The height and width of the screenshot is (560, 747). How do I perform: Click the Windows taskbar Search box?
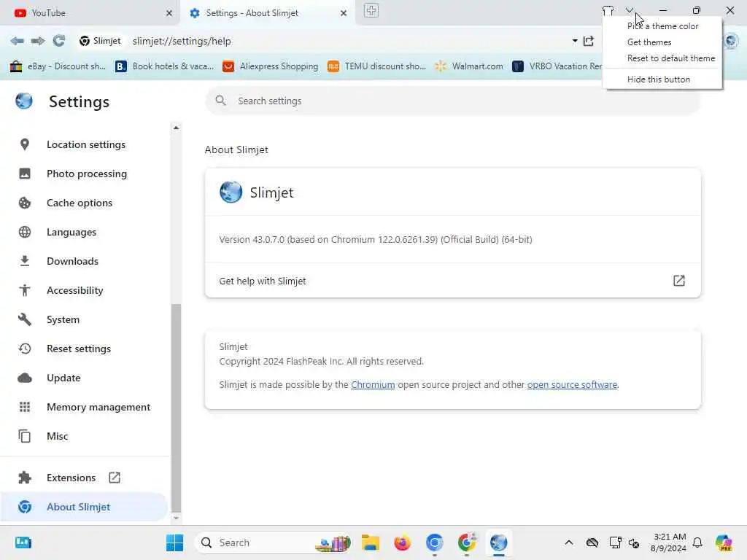(x=274, y=542)
